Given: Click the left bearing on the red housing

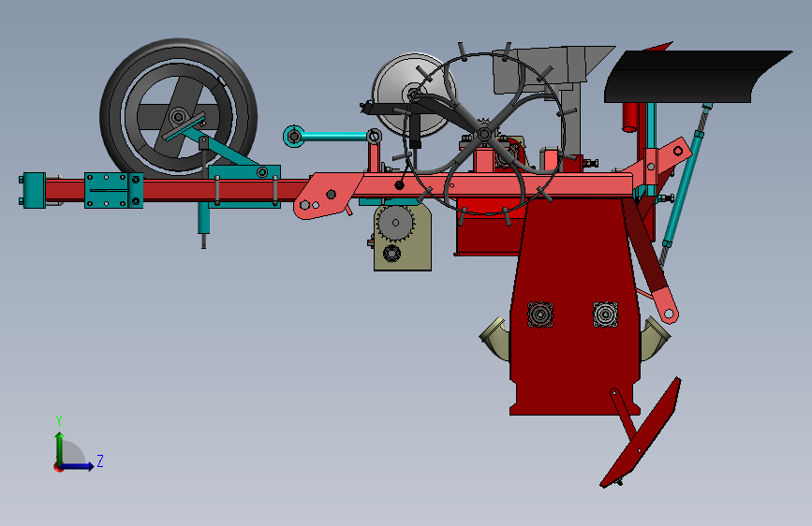Looking at the screenshot, I should pos(540,314).
